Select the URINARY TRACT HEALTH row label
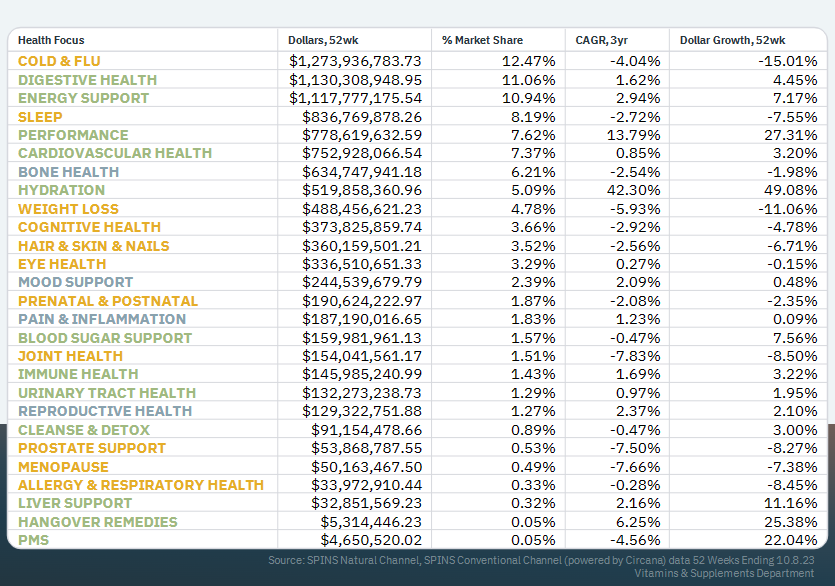This screenshot has height=586, width=835. coord(107,393)
